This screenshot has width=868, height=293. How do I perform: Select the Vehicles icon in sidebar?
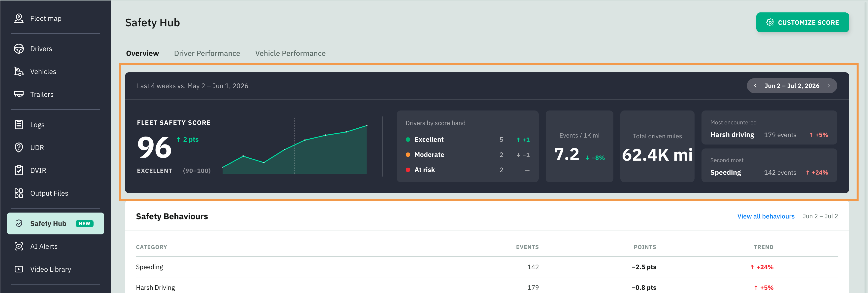(19, 72)
